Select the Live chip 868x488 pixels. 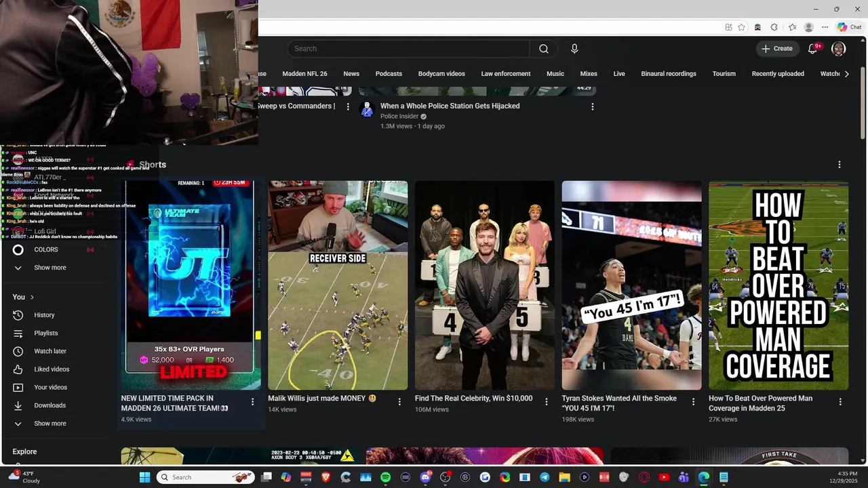(x=619, y=74)
